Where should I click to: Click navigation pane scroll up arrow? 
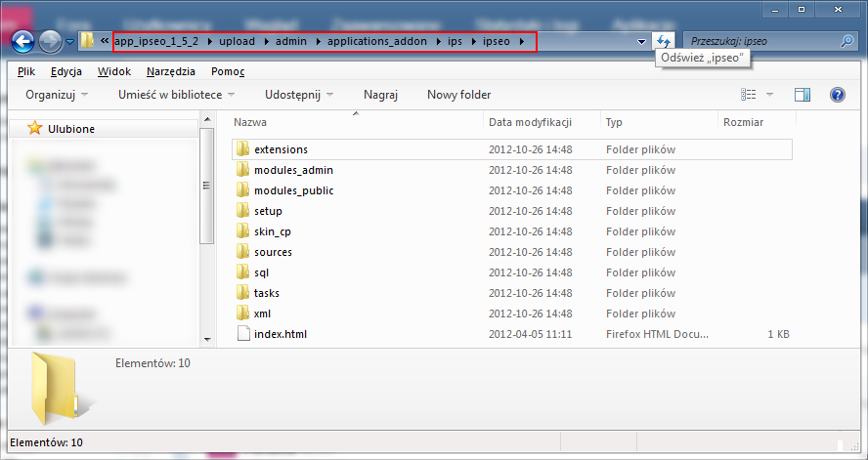click(x=207, y=119)
